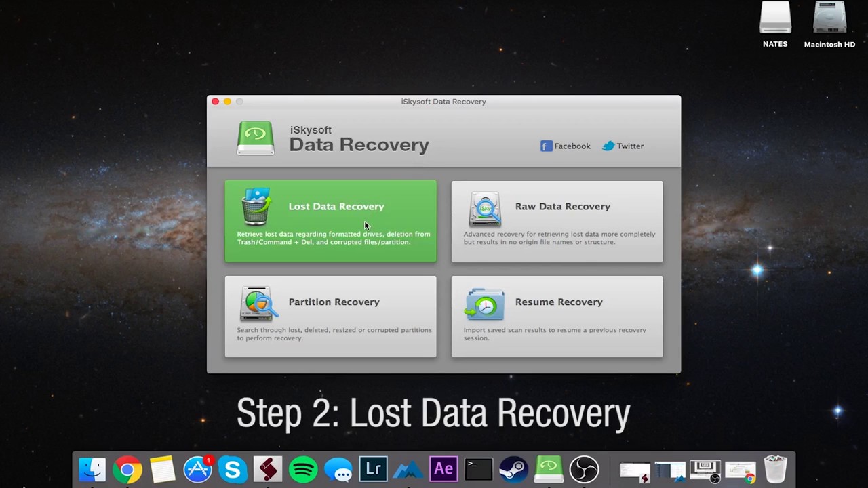Open the Notes app in Dock
The width and height of the screenshot is (868, 488).
163,470
